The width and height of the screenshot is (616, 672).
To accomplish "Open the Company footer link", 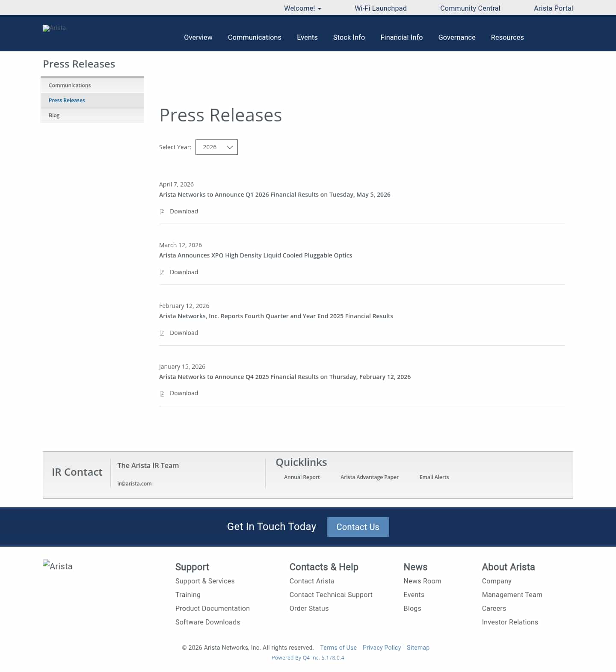I will (x=497, y=581).
